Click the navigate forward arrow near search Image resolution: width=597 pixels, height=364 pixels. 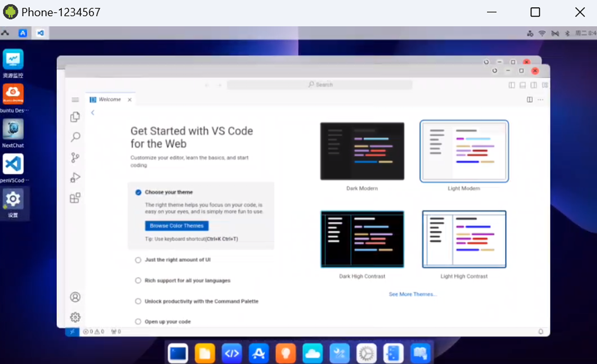(220, 85)
